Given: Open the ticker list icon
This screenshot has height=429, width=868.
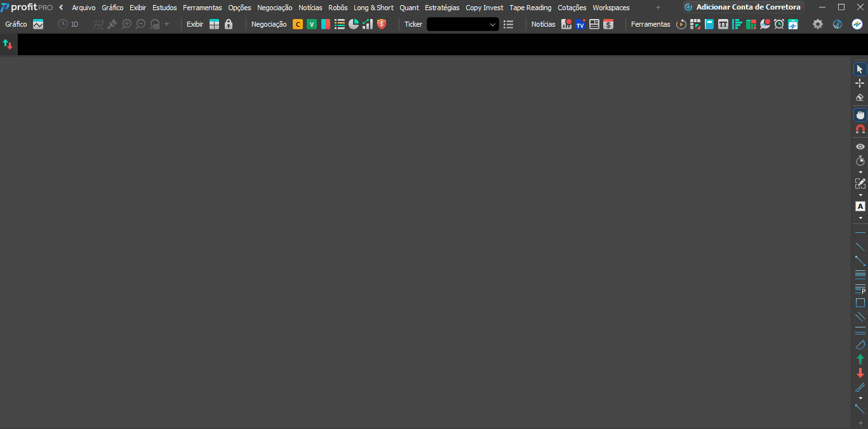Looking at the screenshot, I should (508, 24).
